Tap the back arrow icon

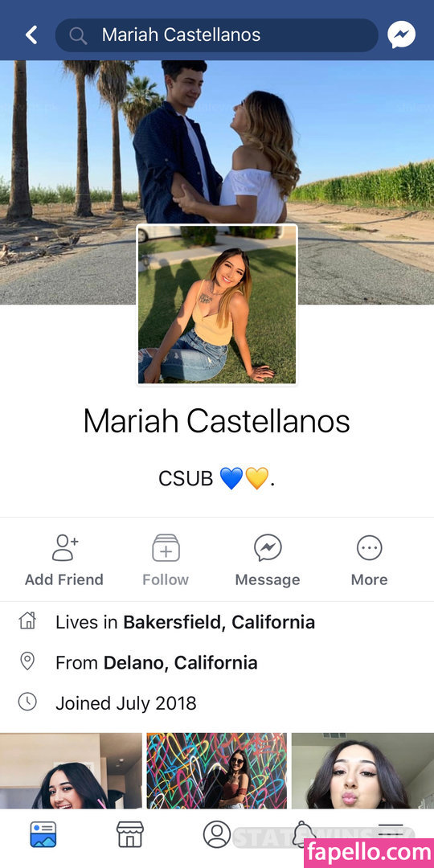31,35
